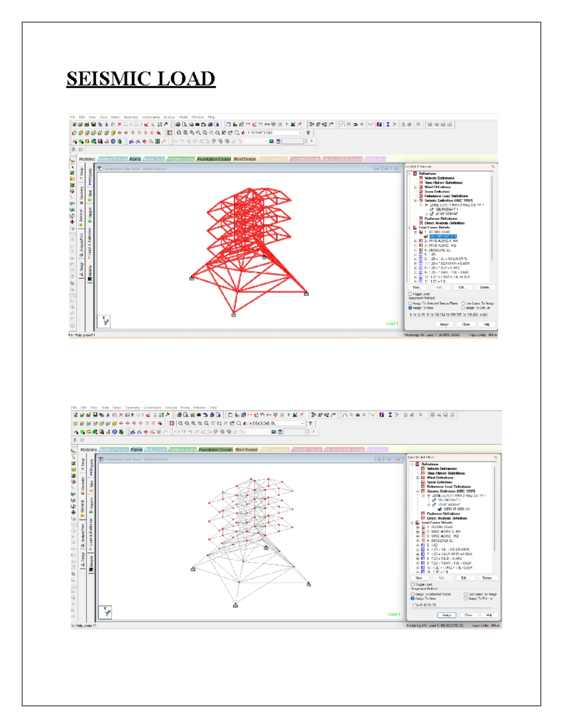This screenshot has width=563, height=728.
Task: Open the Commands menu in the SEISMIC LOAD screenshot
Action: tap(151, 117)
